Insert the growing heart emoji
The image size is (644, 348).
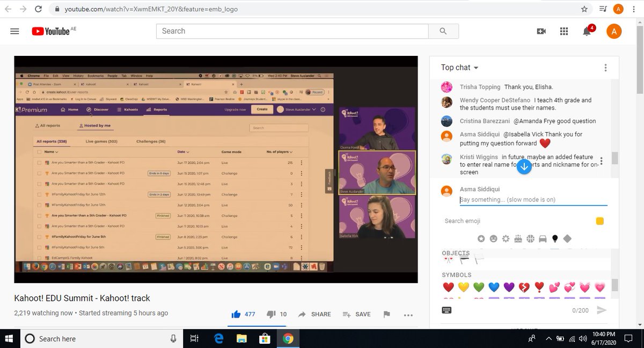[x=599, y=287]
